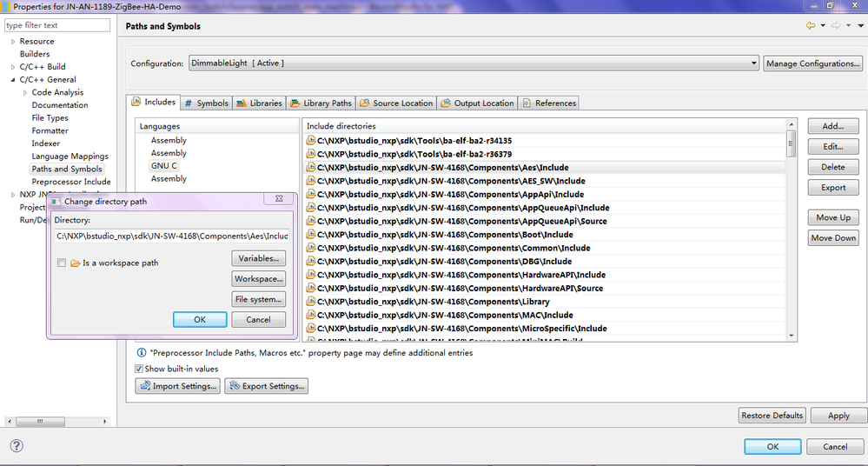Viewport: 868px width, 466px height.
Task: Click the include directories vertical scrollbar thumb
Action: point(791,143)
